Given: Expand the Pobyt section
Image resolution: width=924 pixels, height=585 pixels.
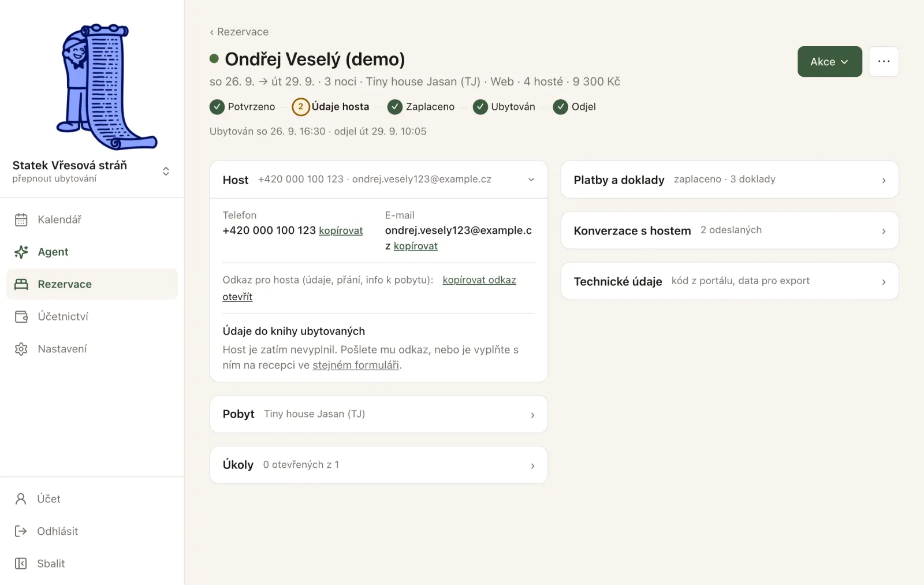Looking at the screenshot, I should pyautogui.click(x=379, y=414).
